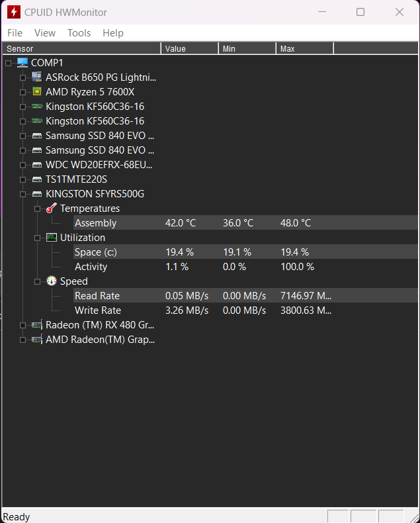Screen dimensions: 420x523
Task: Click the HWMonitor app icon in title bar
Action: point(13,13)
